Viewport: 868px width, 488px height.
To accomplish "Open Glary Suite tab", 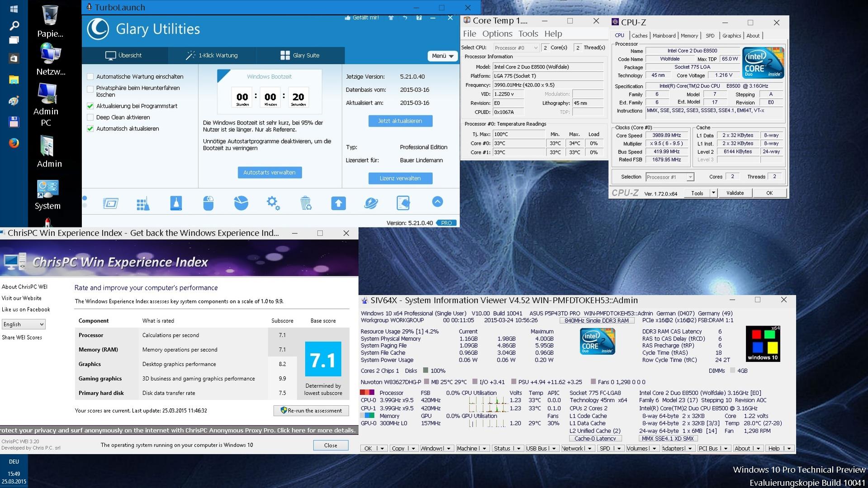I will [300, 56].
